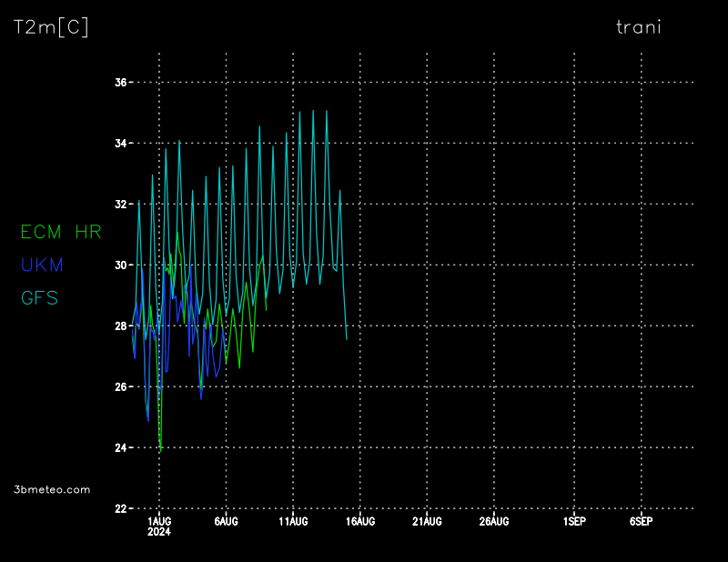Select the GFS legend entry

pos(40,298)
